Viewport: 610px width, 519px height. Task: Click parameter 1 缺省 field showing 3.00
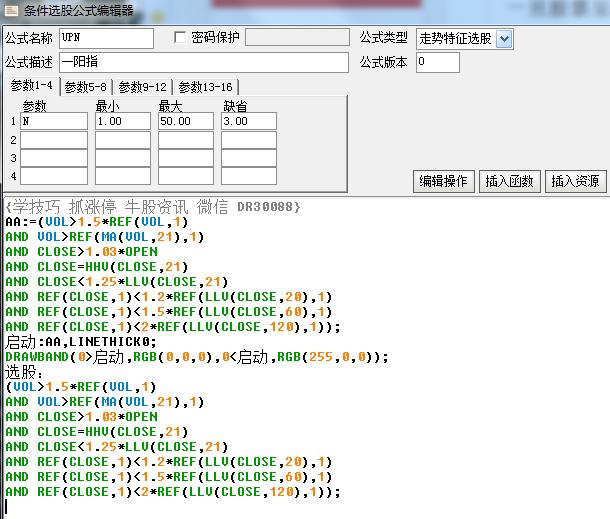coord(249,121)
